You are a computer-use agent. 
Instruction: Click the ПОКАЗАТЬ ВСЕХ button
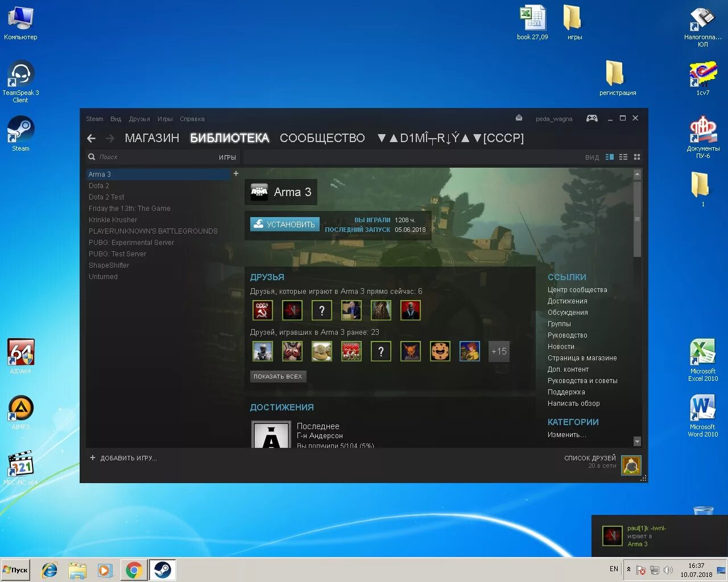pos(278,376)
